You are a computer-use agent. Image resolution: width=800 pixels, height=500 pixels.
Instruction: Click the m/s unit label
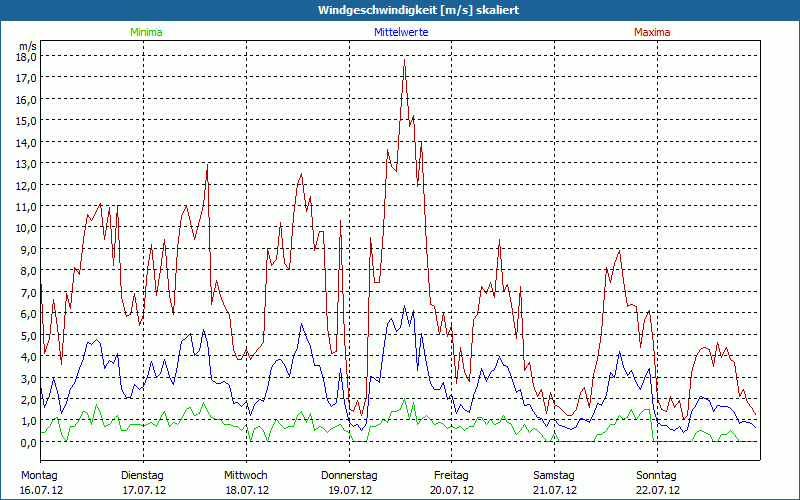click(x=28, y=46)
